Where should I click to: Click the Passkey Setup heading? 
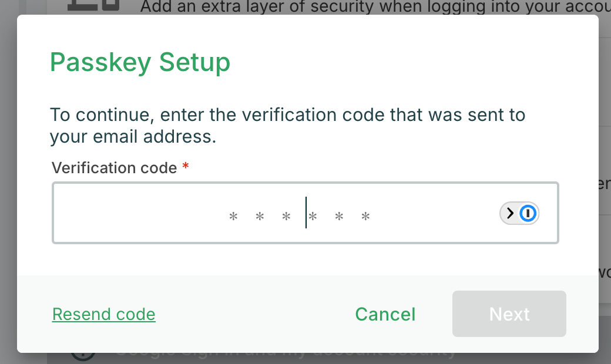tap(140, 62)
